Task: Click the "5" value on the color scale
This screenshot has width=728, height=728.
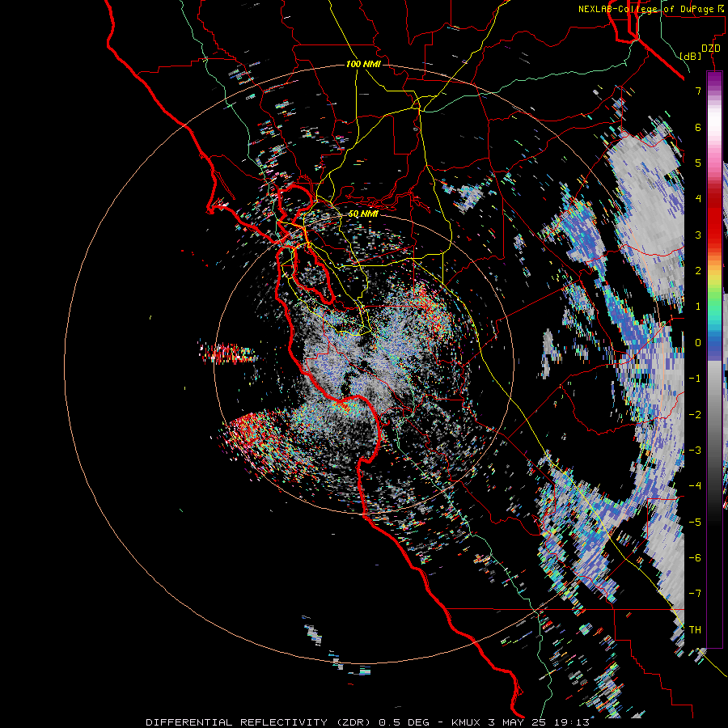Action: [698, 163]
